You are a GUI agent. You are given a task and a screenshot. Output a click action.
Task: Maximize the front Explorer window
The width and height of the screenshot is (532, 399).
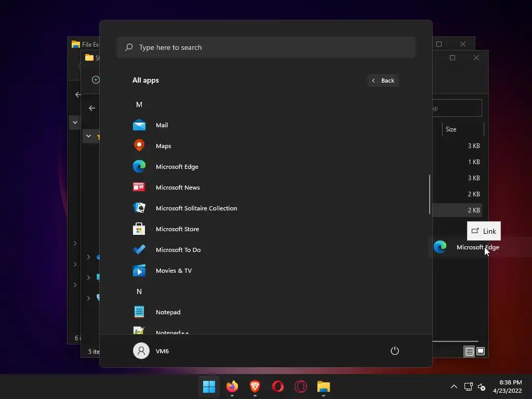(453, 58)
